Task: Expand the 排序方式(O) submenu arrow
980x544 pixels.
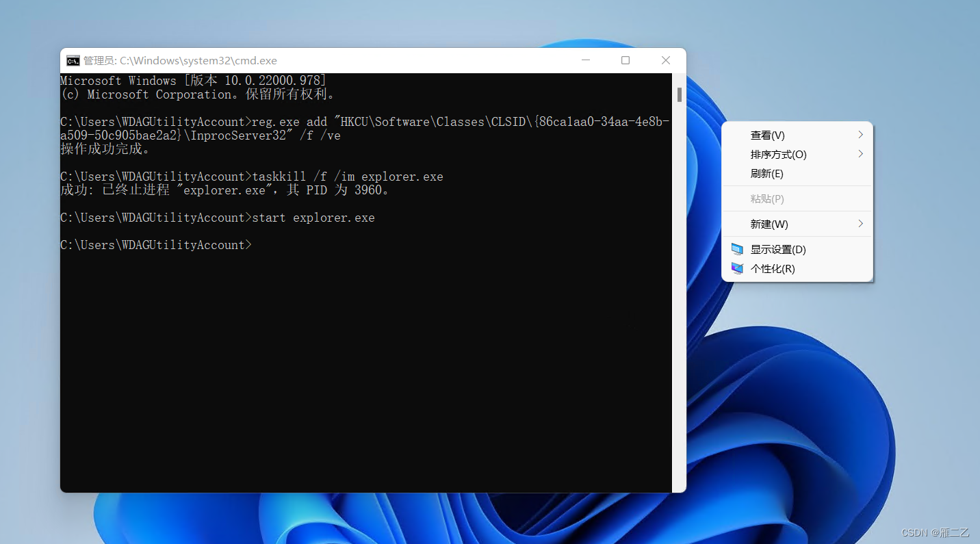Action: pyautogui.click(x=861, y=154)
